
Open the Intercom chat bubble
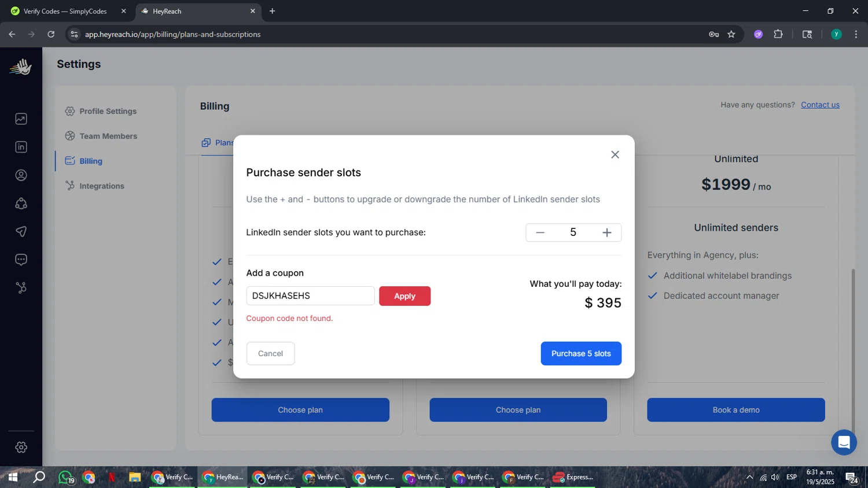pos(844,443)
